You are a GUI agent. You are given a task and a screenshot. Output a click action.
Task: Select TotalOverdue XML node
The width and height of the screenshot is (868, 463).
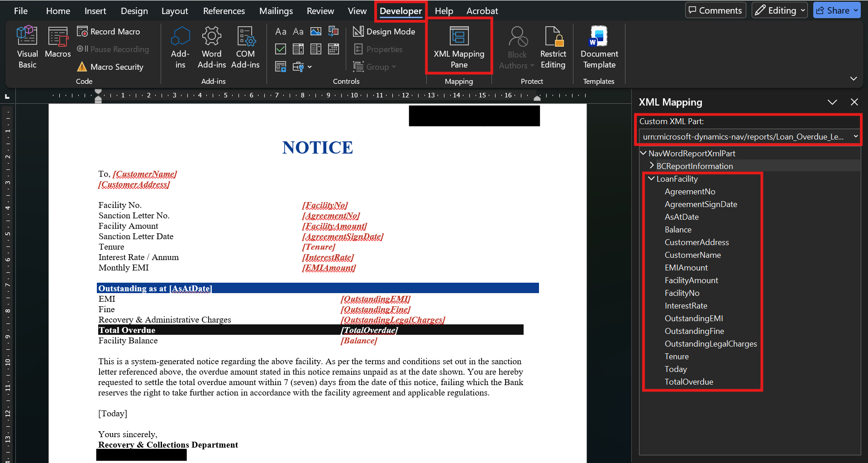pyautogui.click(x=689, y=382)
